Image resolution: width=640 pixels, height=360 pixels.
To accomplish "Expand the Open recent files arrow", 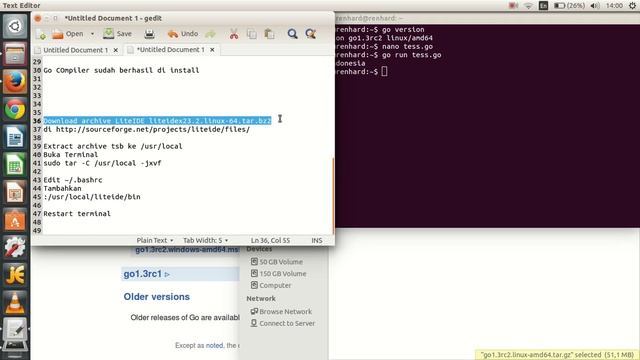I will (x=92, y=34).
